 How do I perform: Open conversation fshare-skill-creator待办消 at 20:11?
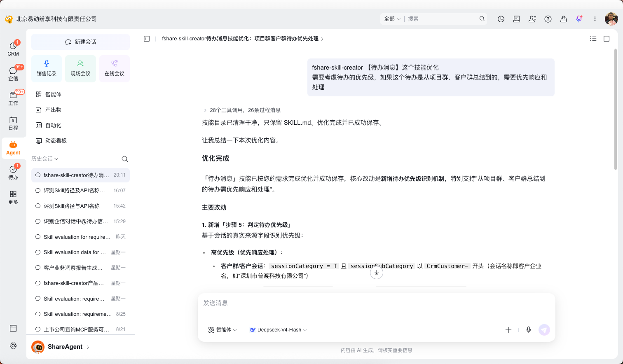(x=80, y=175)
